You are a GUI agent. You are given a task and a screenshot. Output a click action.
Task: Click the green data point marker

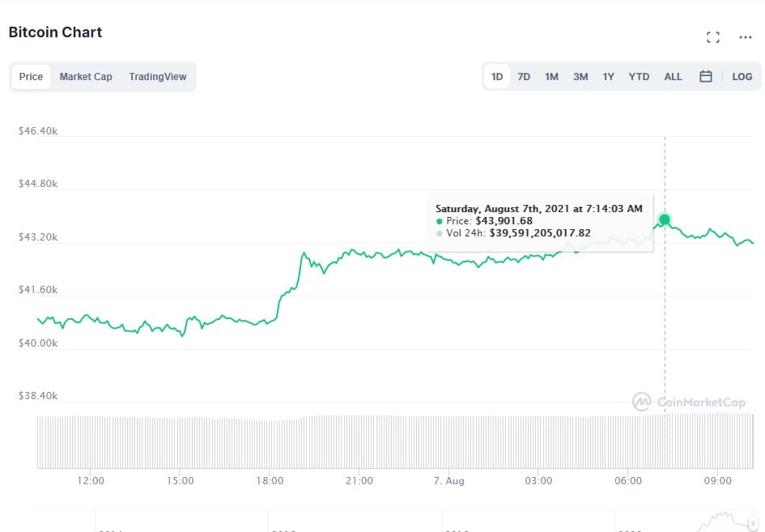(665, 219)
